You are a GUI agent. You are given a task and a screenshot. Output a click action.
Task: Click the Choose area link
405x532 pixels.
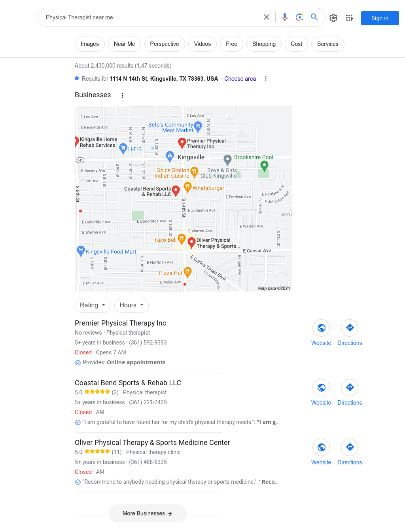(x=240, y=79)
